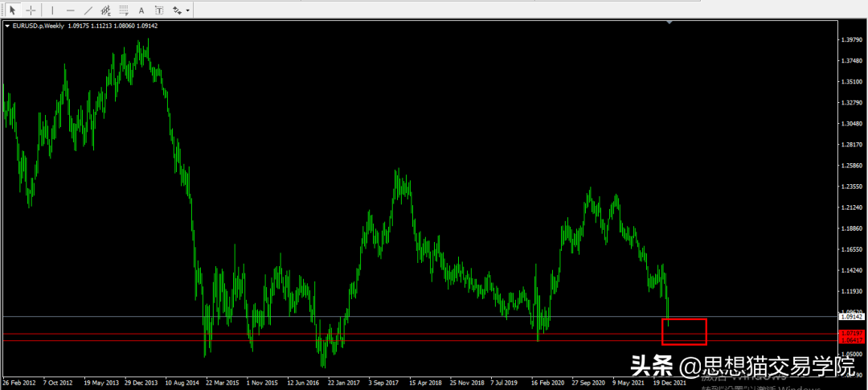The height and width of the screenshot is (390, 868).
Task: Choose the Horizontal Line drawing tool
Action: coord(70,10)
